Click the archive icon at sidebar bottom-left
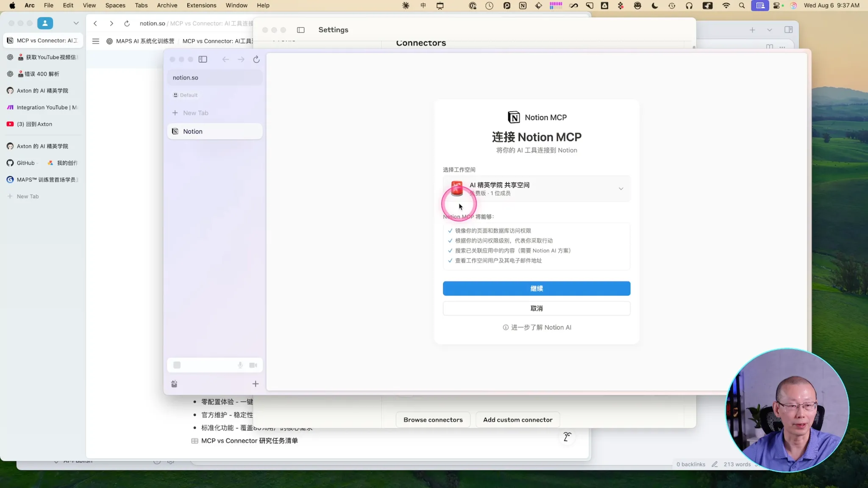Viewport: 868px width, 488px height. point(174,384)
